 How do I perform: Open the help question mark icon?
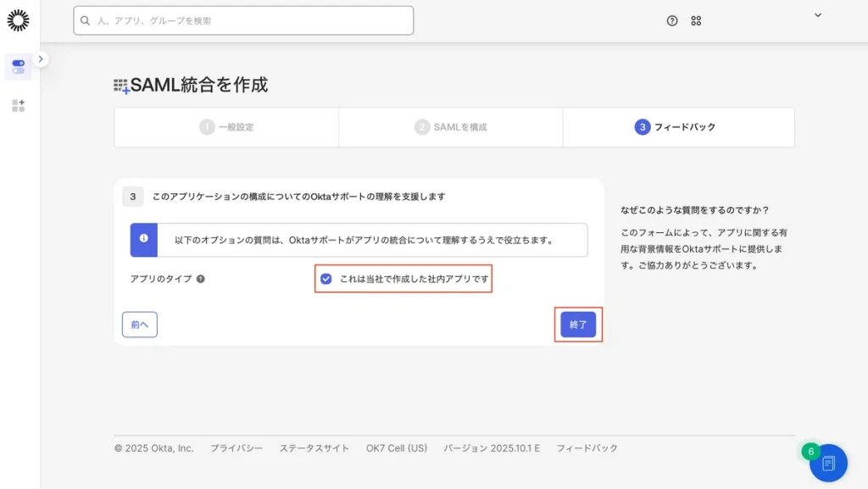click(672, 21)
